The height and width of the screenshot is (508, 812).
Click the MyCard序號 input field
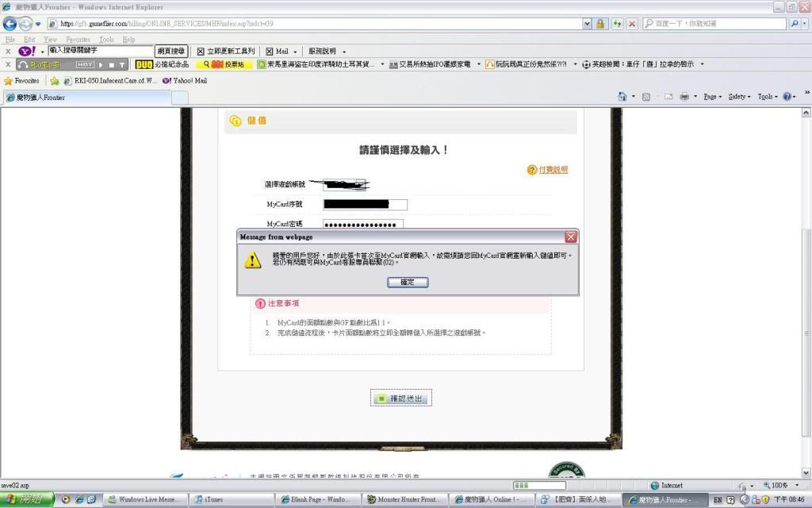tap(365, 205)
